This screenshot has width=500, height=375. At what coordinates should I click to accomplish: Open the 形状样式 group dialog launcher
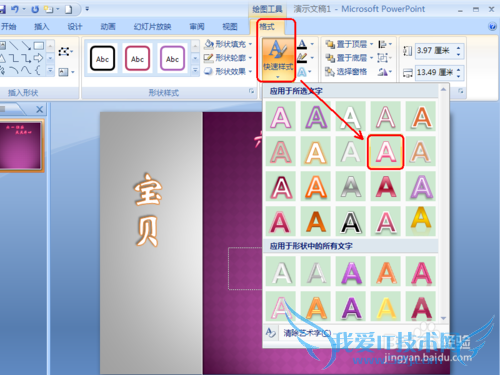[251, 91]
